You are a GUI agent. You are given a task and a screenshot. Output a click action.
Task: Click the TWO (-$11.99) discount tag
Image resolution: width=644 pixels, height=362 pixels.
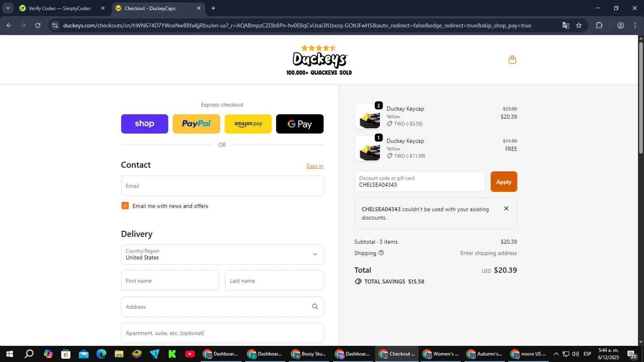(406, 156)
